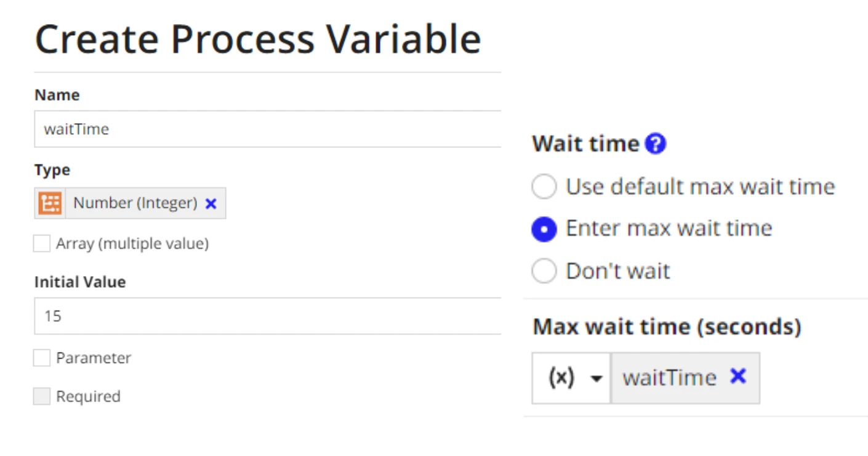Screen dimensions: 868x456
Task: Click the orange Number type icon
Action: pyautogui.click(x=50, y=203)
